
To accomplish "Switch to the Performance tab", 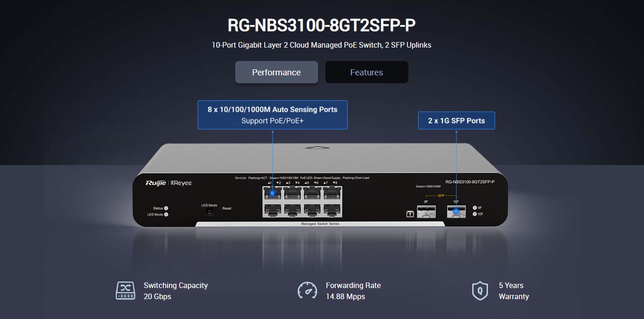I will [x=276, y=72].
